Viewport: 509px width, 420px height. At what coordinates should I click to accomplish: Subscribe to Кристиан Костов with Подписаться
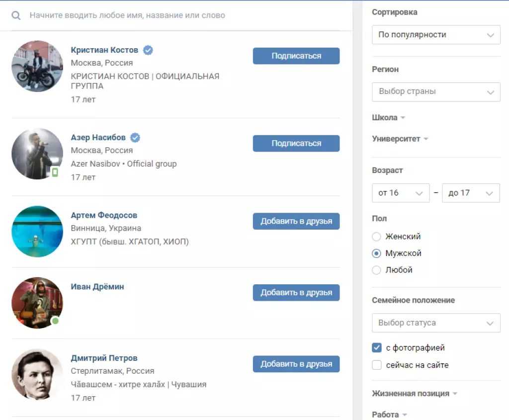[x=296, y=56]
